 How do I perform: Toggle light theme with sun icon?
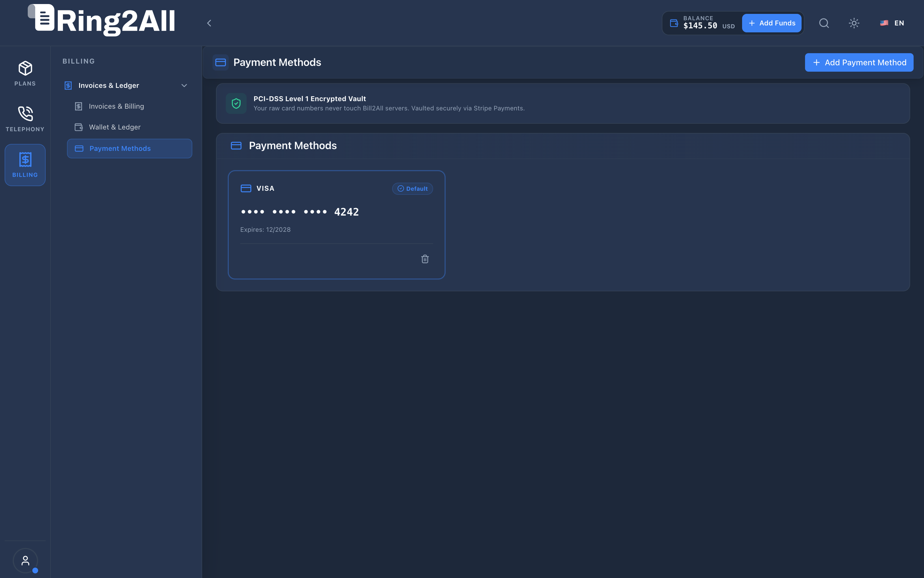pos(854,23)
